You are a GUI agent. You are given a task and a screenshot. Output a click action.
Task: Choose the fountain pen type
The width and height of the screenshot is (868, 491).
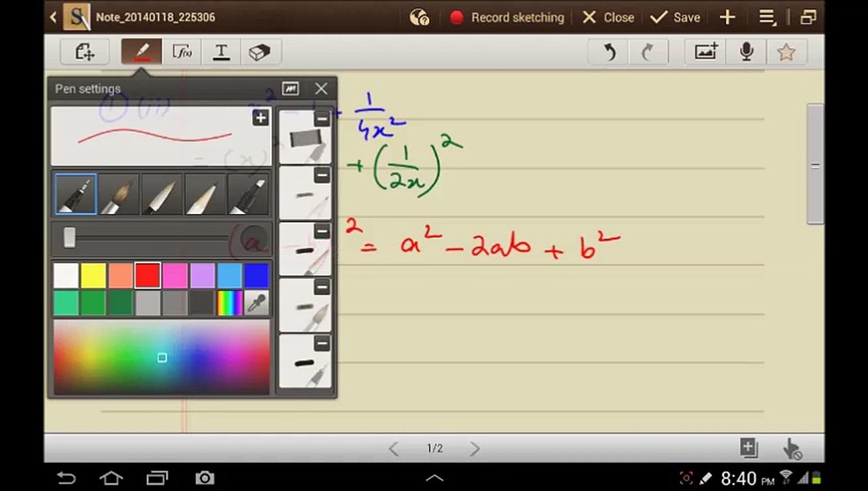(x=75, y=194)
